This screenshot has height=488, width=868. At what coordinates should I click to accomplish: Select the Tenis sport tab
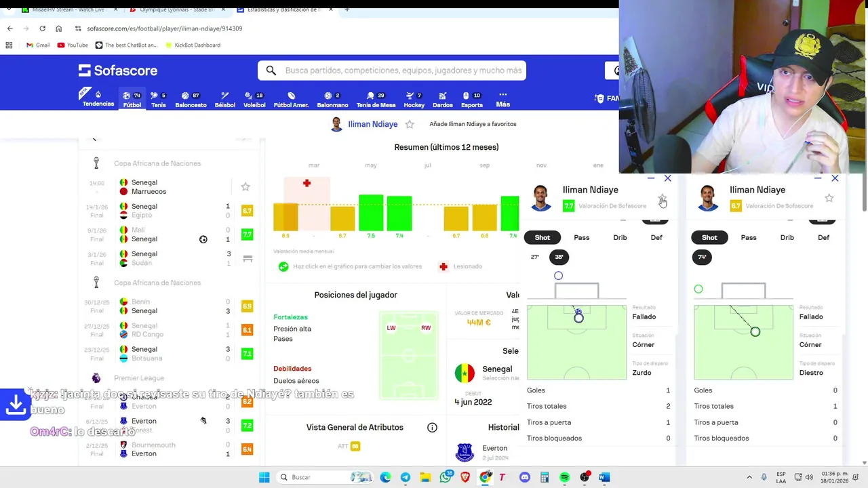point(159,100)
